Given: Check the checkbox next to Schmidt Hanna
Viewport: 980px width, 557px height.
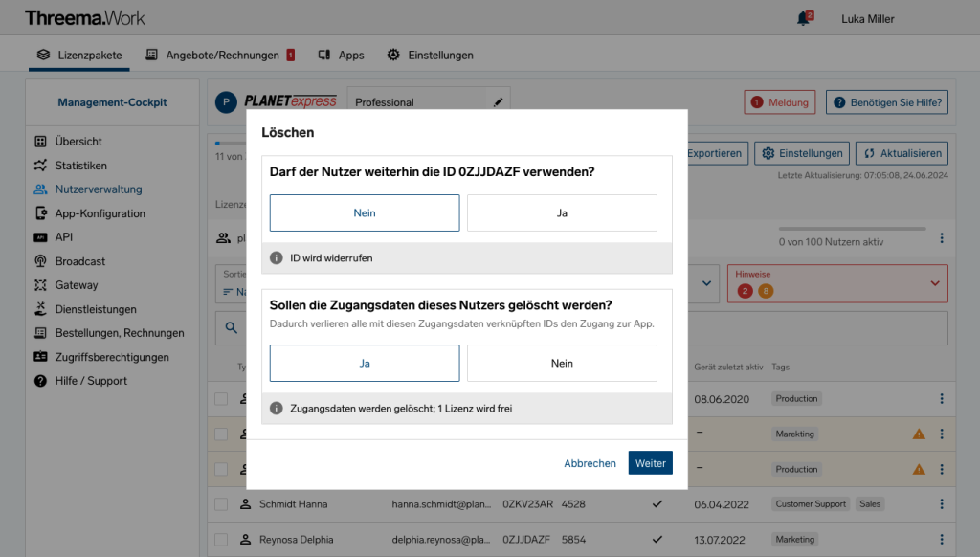Looking at the screenshot, I should tap(224, 503).
